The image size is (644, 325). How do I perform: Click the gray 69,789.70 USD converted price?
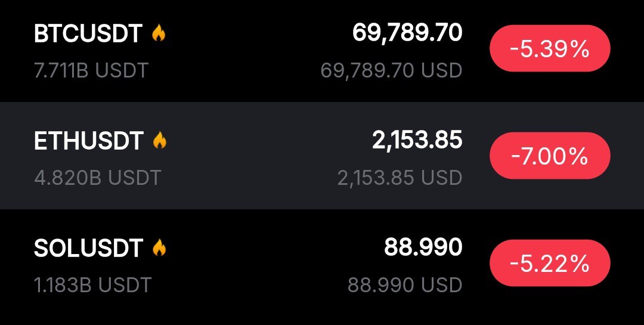[x=391, y=70]
